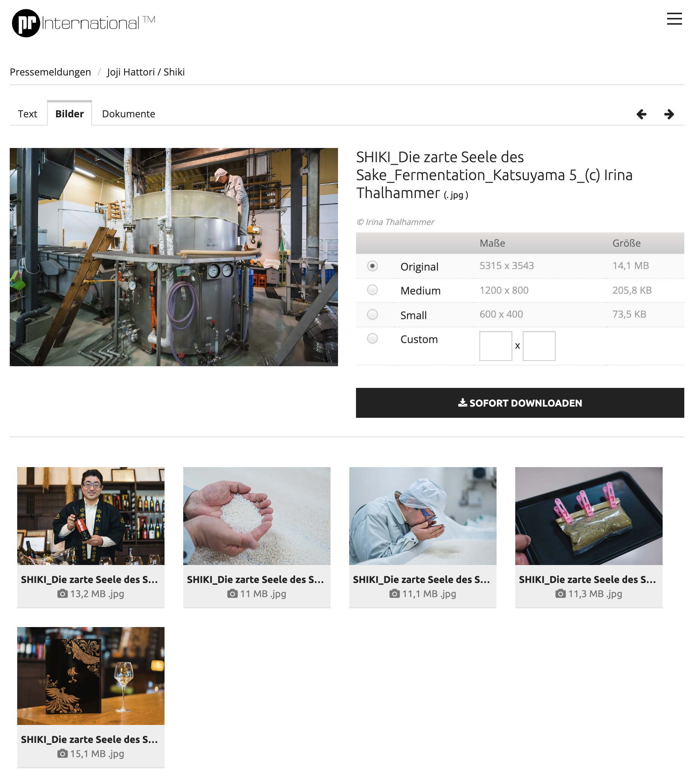
Task: Select the Medium size radio button
Action: point(372,290)
